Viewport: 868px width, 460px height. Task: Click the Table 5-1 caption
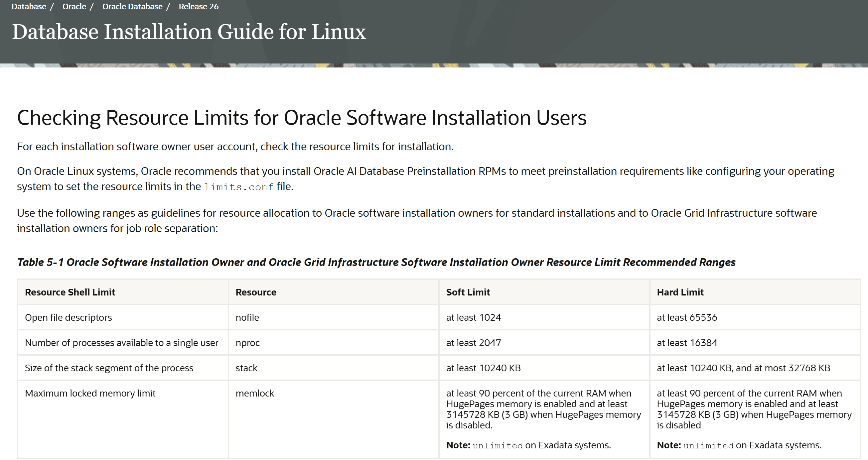[x=376, y=262]
